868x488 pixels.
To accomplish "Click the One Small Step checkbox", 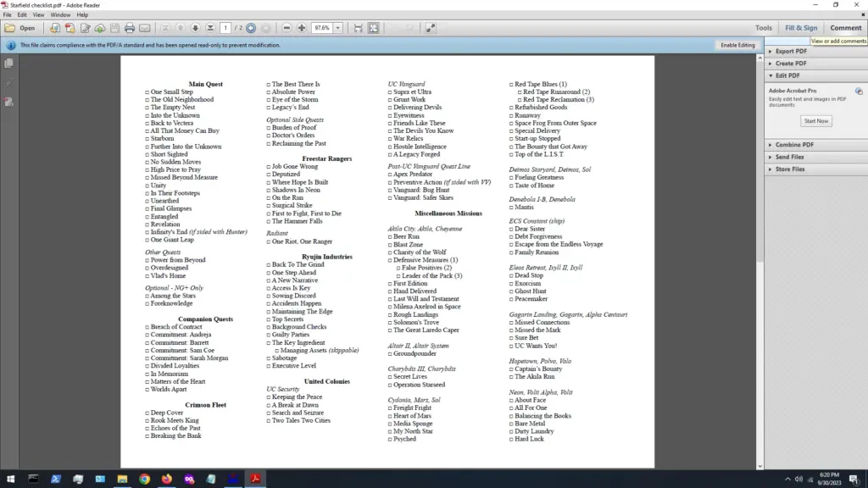I will 147,92.
